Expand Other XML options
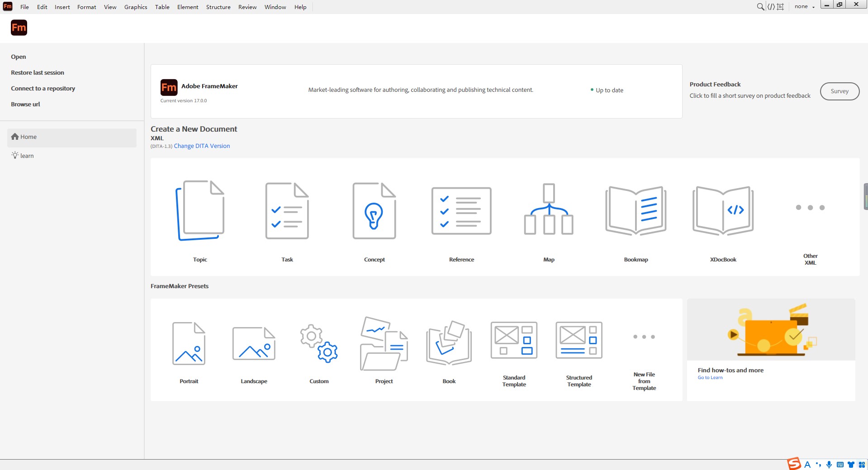Viewport: 868px width, 470px height. pos(810,208)
